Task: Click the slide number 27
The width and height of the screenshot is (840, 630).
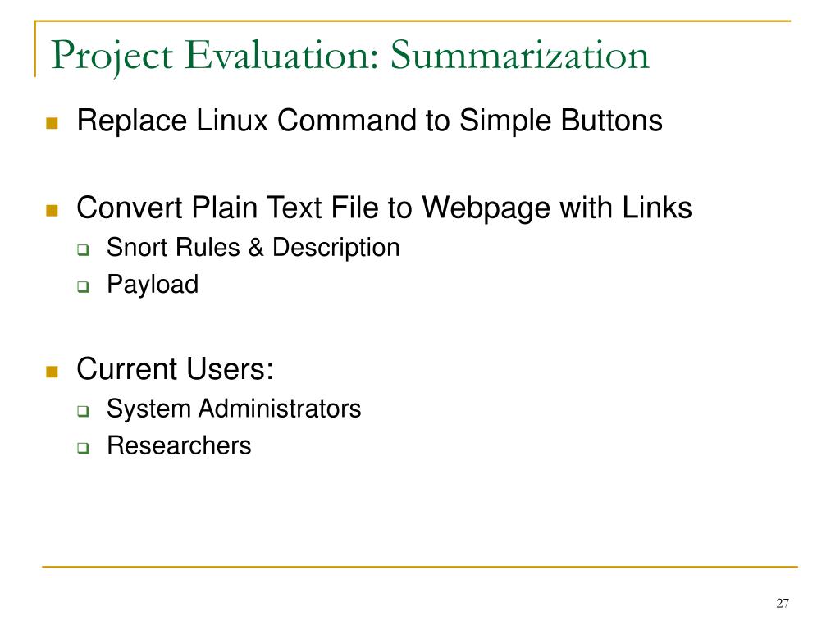Action: click(x=782, y=603)
